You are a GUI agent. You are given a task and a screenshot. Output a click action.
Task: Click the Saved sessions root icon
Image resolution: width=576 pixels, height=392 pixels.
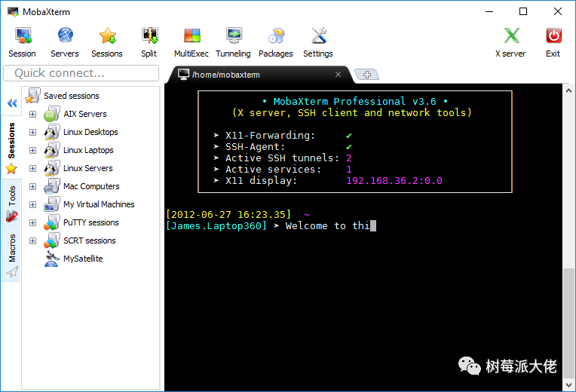pos(32,96)
